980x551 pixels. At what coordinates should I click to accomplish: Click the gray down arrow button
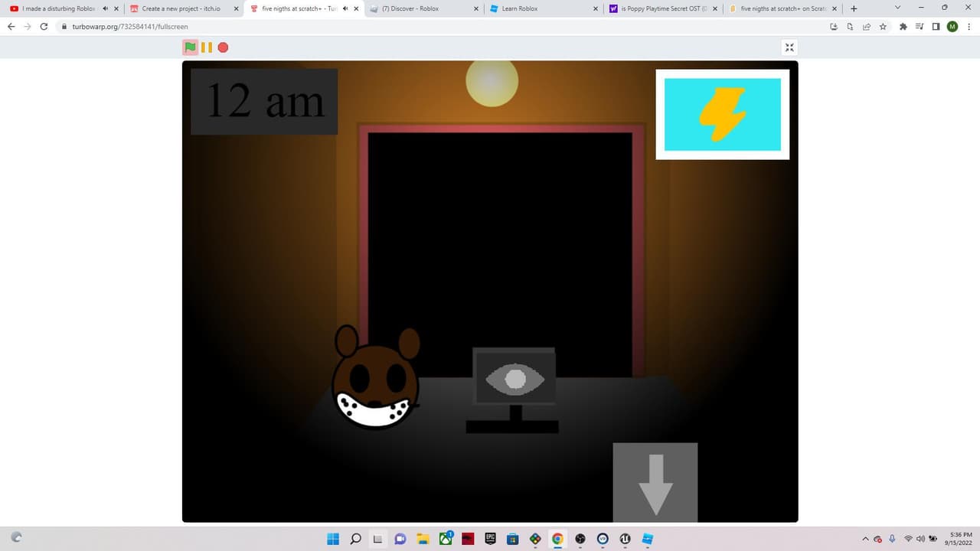pyautogui.click(x=655, y=482)
